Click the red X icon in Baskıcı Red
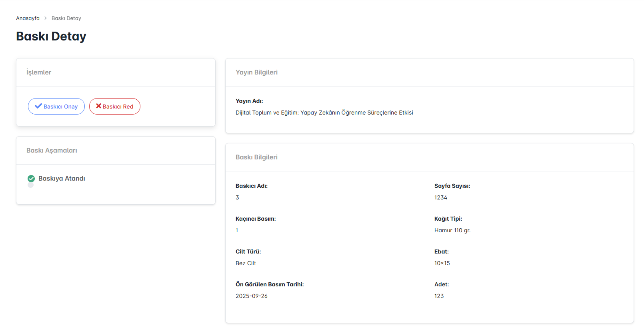Image resolution: width=644 pixels, height=326 pixels. 98,106
